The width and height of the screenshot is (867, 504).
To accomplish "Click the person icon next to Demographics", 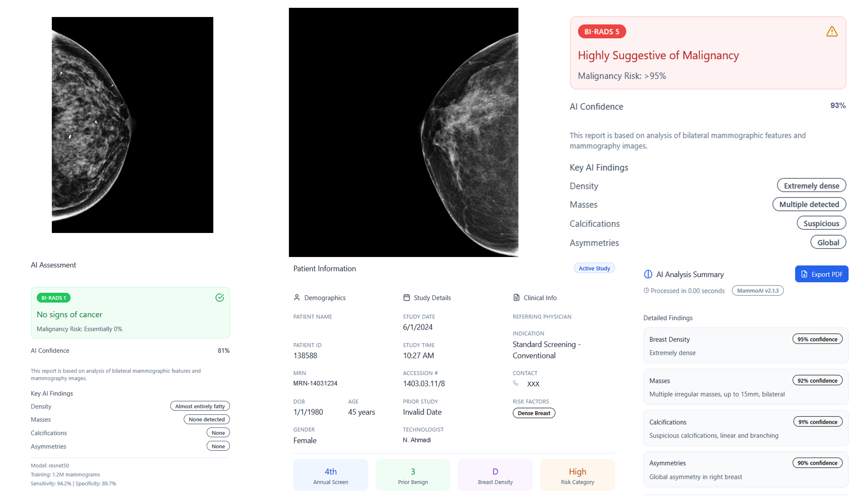I will [x=296, y=297].
